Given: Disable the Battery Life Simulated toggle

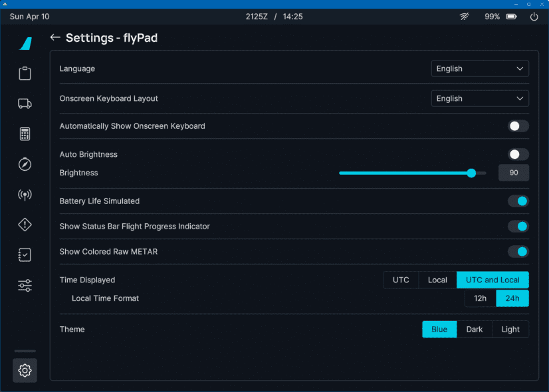Looking at the screenshot, I should click(x=518, y=201).
